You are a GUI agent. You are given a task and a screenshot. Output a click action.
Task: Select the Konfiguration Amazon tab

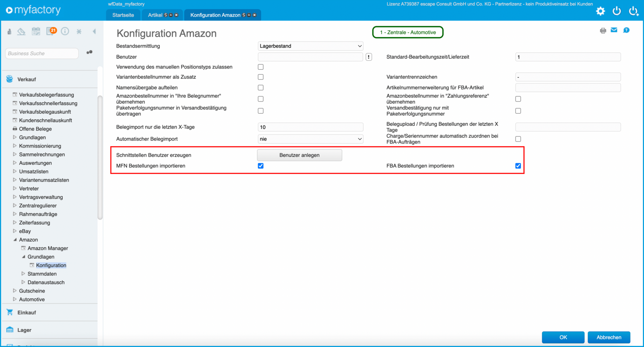215,15
